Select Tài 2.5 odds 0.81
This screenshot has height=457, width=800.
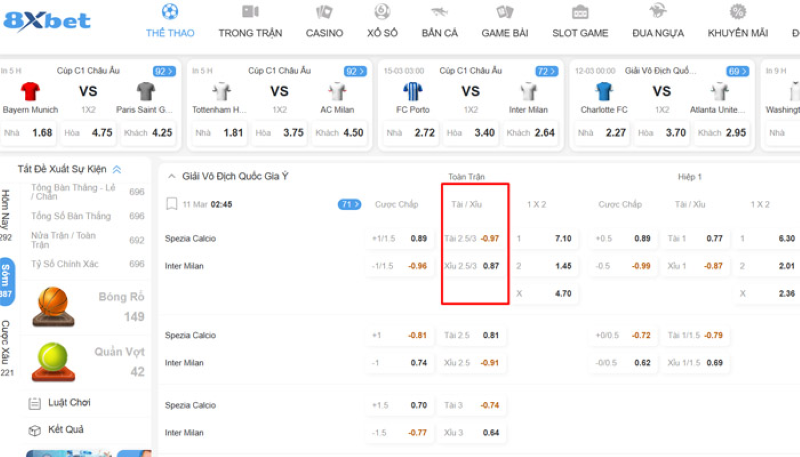pos(472,336)
